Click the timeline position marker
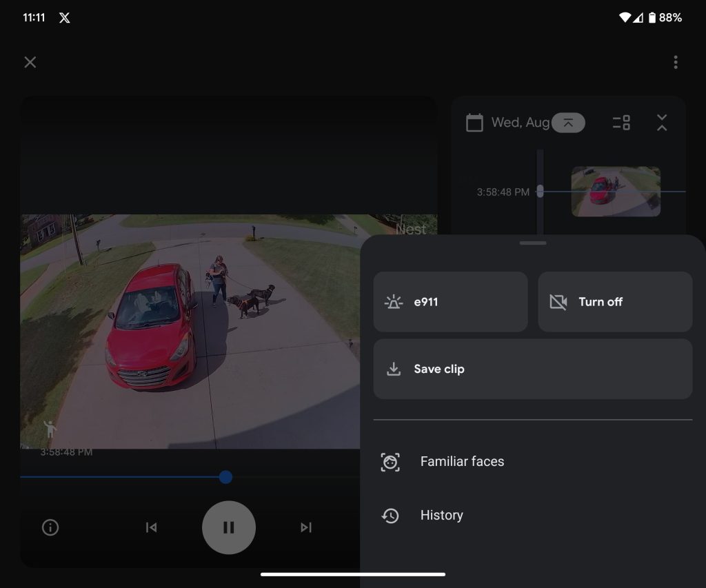 click(540, 192)
